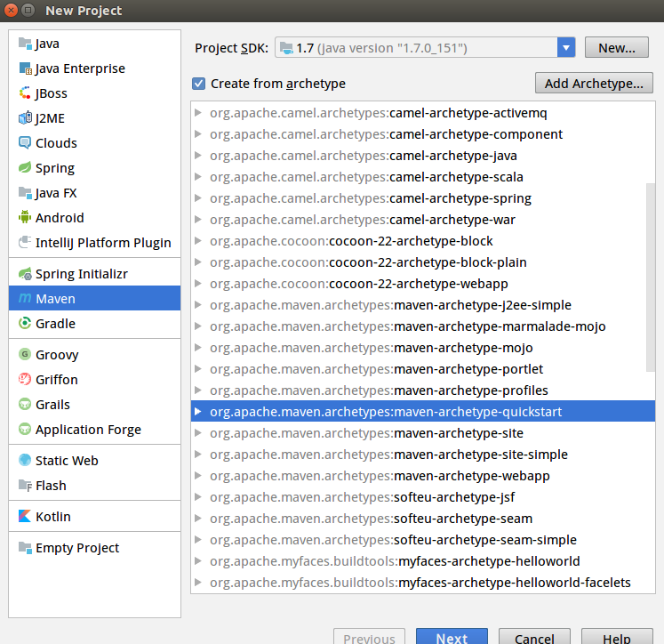Click Add Archetype... button
Screen dimensions: 664x644
[594, 83]
